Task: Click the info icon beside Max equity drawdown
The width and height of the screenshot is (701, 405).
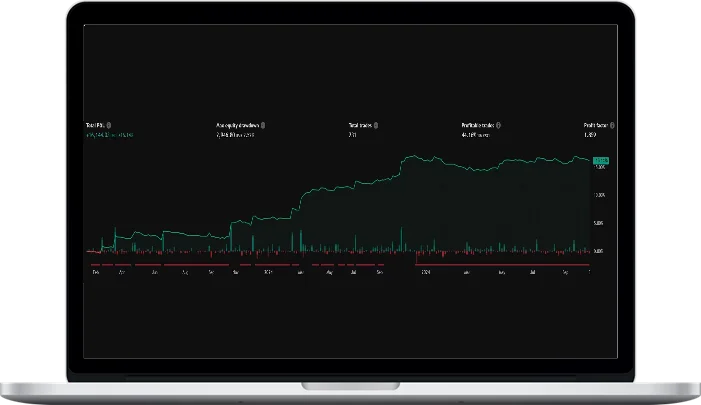Action: click(264, 125)
